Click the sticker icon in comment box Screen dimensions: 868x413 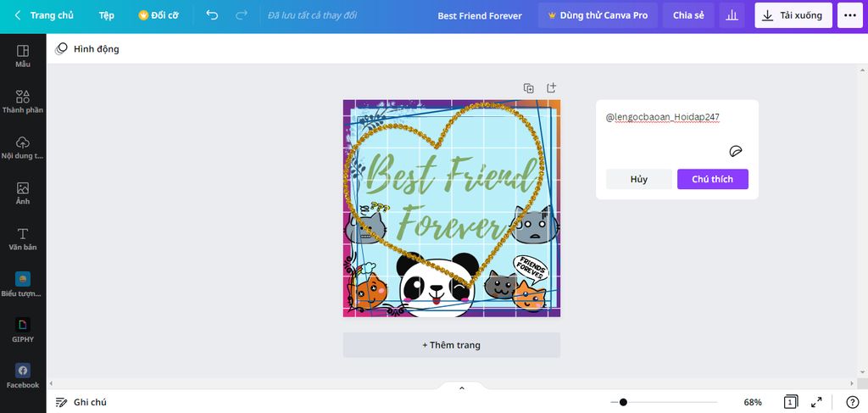735,151
